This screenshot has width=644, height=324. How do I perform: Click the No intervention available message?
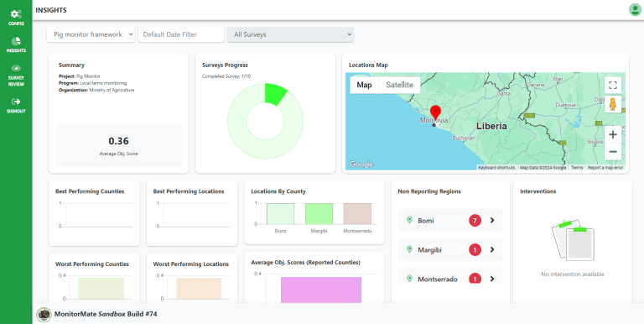573,274
